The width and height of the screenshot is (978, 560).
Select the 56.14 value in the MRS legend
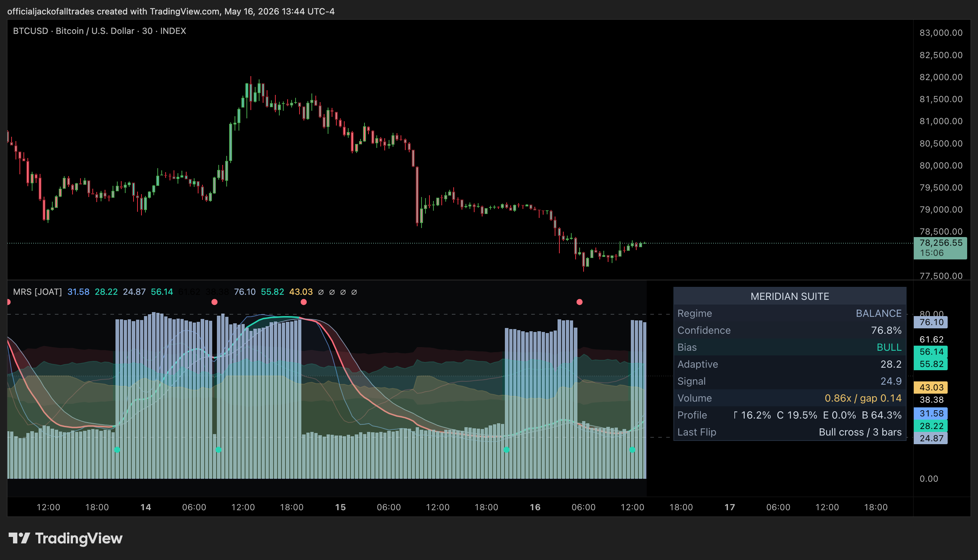click(x=162, y=292)
